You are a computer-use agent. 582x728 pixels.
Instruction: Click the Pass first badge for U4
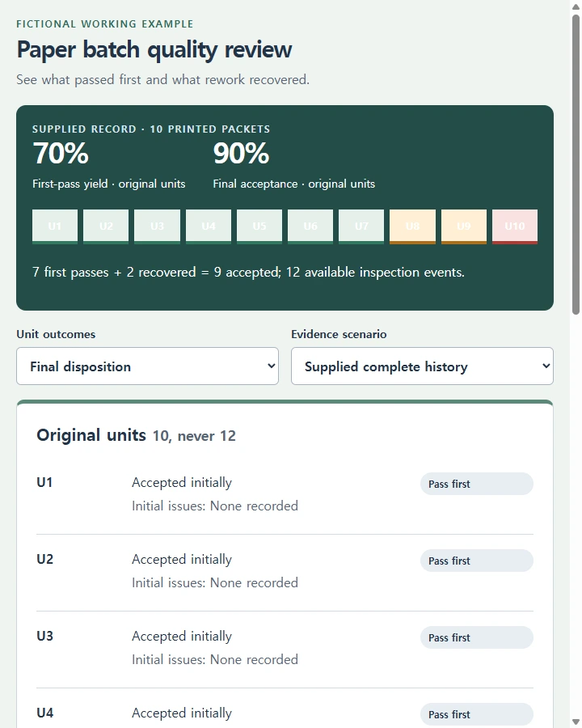click(x=477, y=714)
